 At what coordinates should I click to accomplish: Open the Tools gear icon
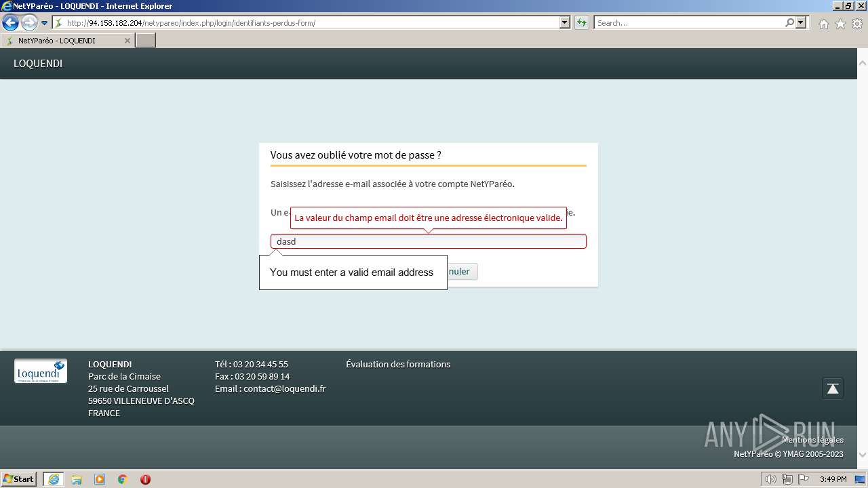857,24
